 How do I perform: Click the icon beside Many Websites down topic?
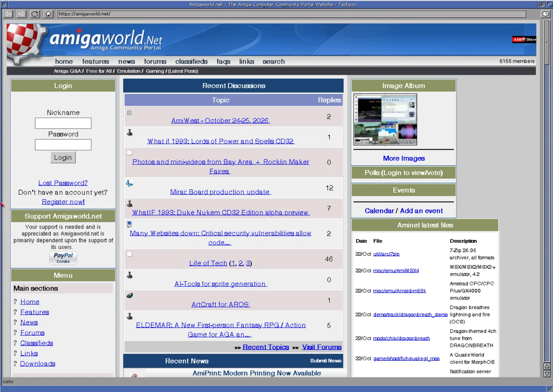(x=129, y=224)
